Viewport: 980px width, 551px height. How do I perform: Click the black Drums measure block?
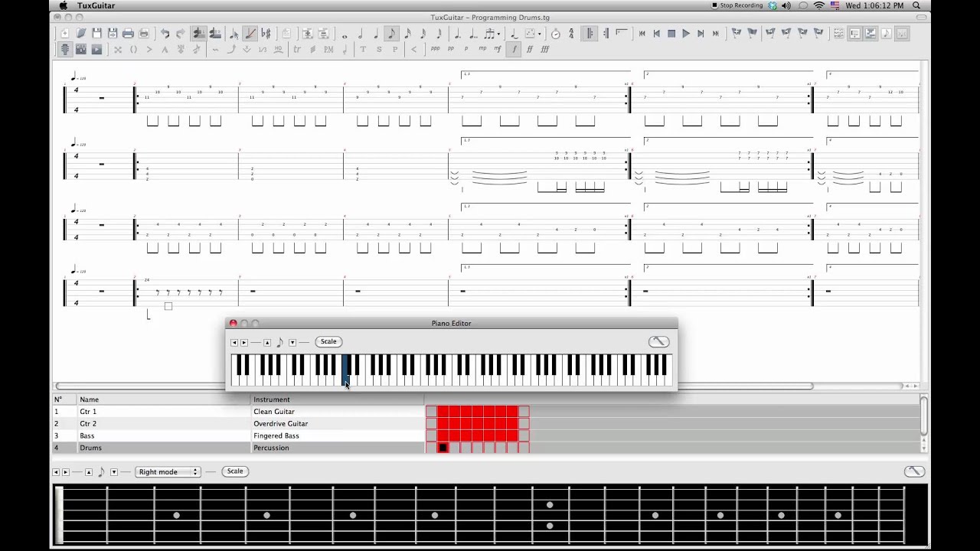[443, 448]
